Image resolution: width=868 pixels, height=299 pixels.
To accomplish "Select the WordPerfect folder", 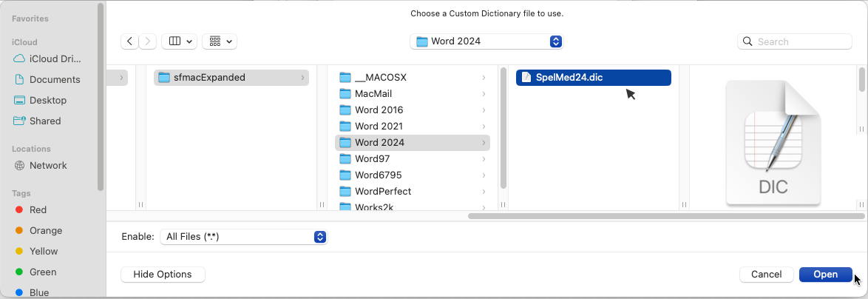I will click(413, 191).
